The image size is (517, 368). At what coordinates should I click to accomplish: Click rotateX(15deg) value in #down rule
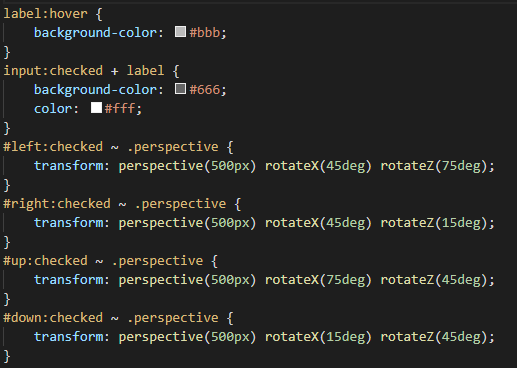tap(318, 337)
